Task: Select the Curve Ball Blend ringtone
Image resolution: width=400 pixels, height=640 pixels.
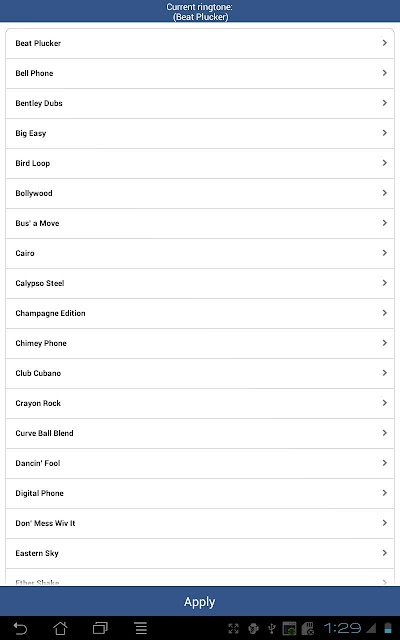Action: pyautogui.click(x=200, y=433)
